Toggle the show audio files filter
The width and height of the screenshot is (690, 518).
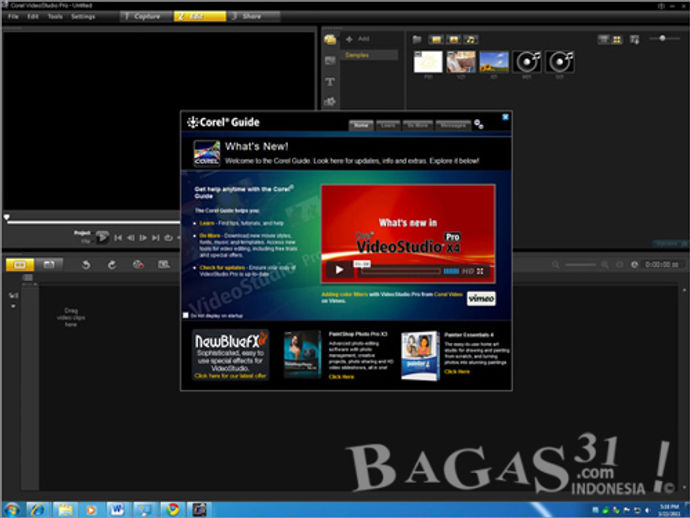[471, 40]
